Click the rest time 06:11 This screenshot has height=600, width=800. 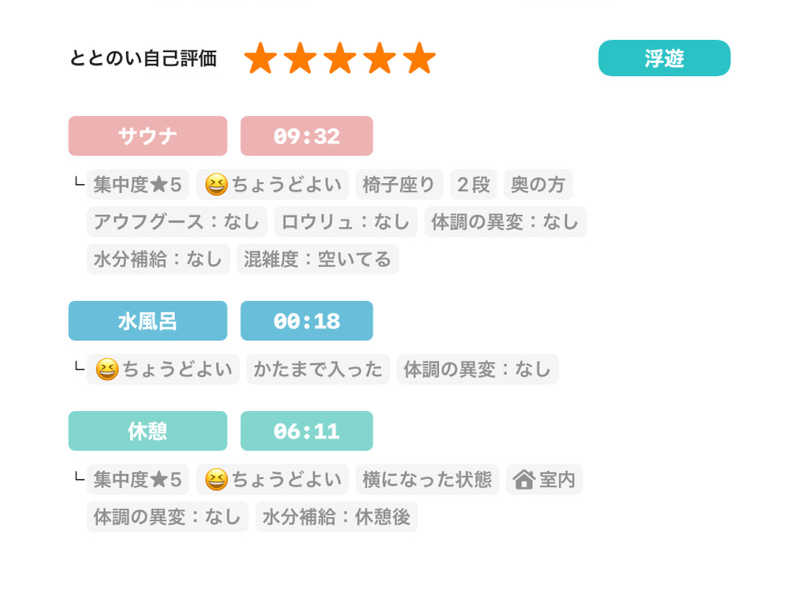click(x=306, y=431)
